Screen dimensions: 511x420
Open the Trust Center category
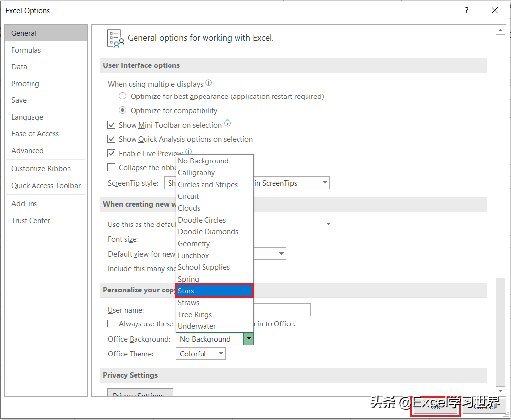[x=46, y=221]
